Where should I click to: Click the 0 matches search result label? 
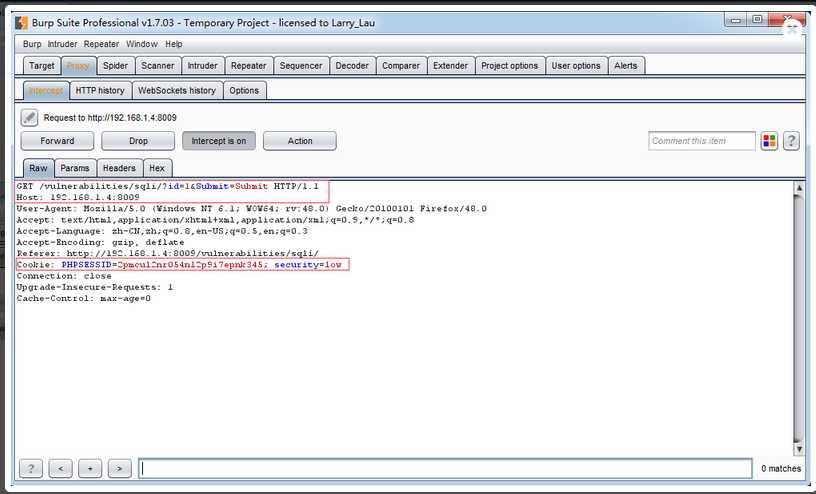[x=781, y=468]
